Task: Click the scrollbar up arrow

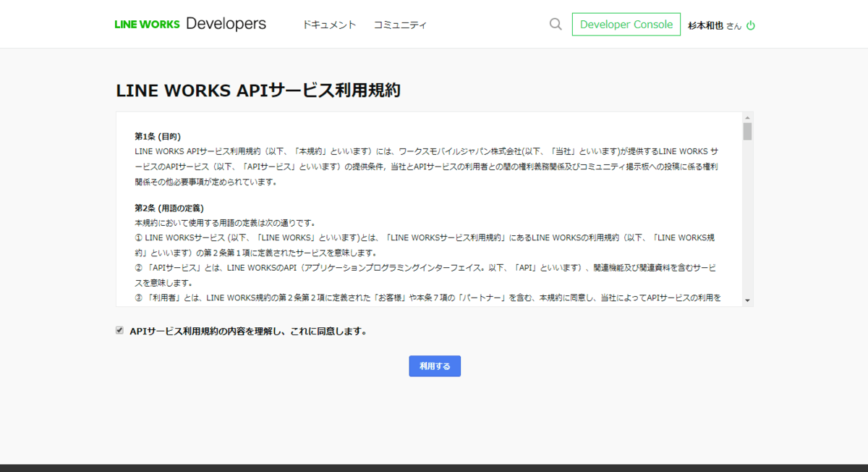Action: coord(747,117)
